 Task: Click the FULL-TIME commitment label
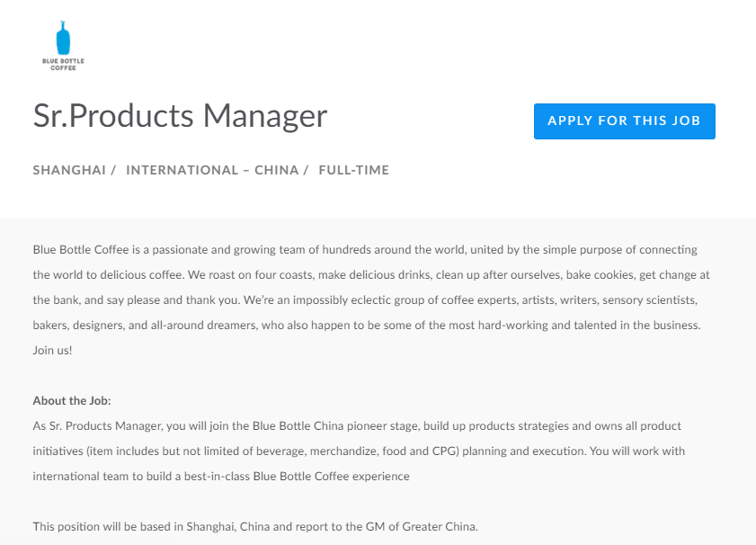353,170
